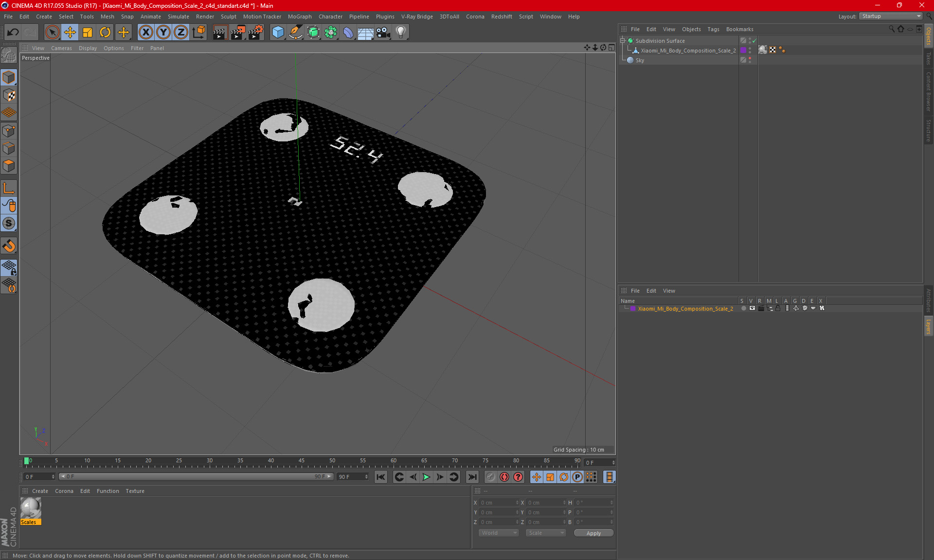Open the World coordinate dropdown

[x=499, y=533]
